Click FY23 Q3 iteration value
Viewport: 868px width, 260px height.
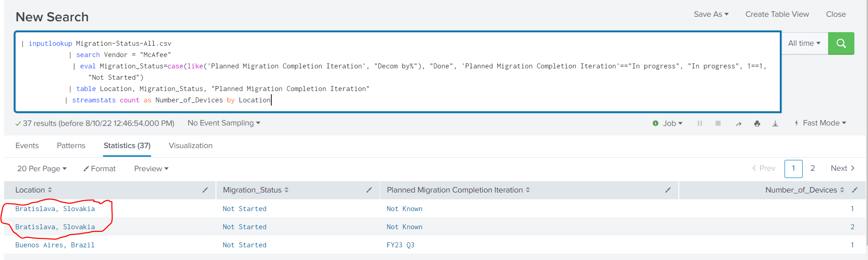[400, 245]
